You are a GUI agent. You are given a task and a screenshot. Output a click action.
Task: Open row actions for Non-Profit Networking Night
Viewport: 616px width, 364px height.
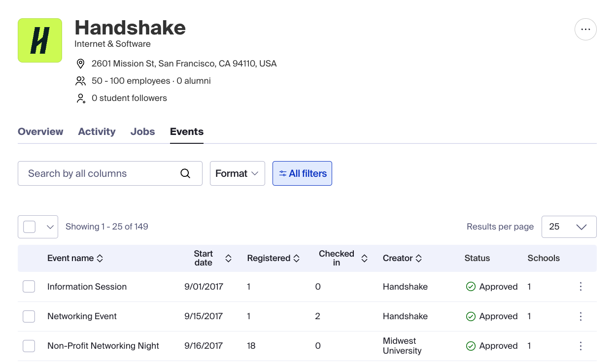[581, 346]
